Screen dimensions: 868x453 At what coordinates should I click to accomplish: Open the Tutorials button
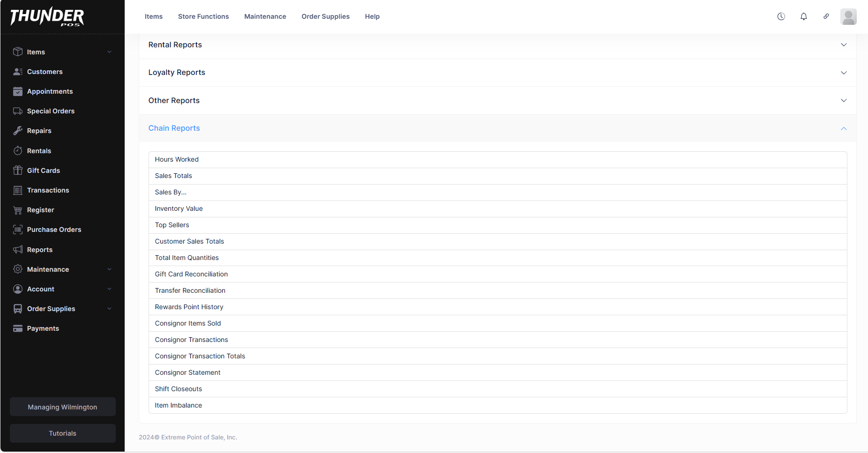tap(62, 433)
